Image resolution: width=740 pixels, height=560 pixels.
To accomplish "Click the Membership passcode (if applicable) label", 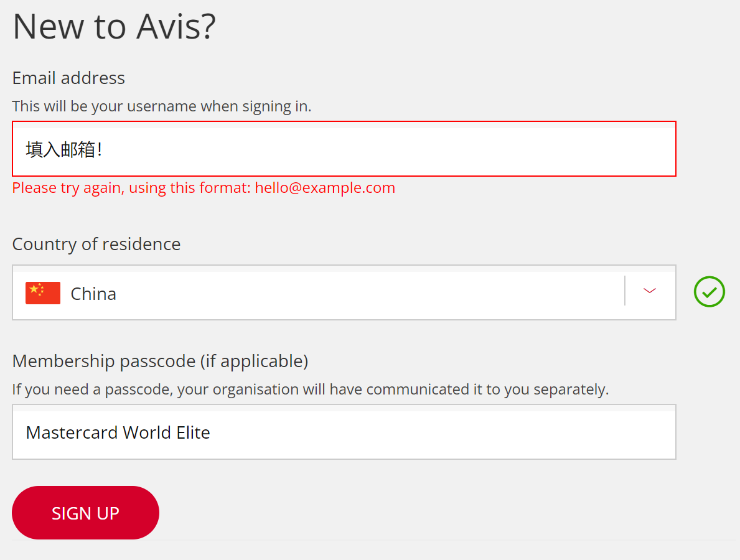I will coord(160,361).
